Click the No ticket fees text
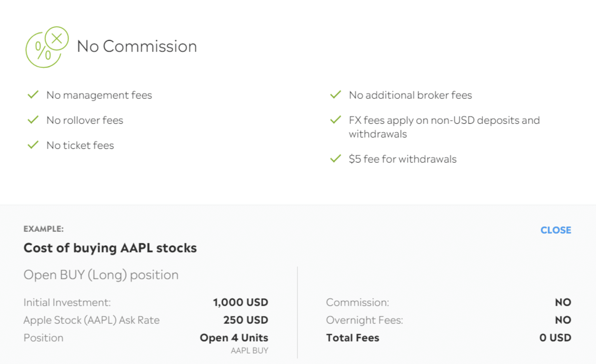The width and height of the screenshot is (596, 364). click(x=80, y=145)
